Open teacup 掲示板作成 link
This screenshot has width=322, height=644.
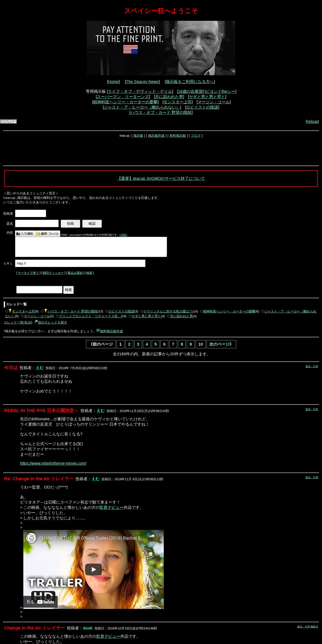(156, 136)
